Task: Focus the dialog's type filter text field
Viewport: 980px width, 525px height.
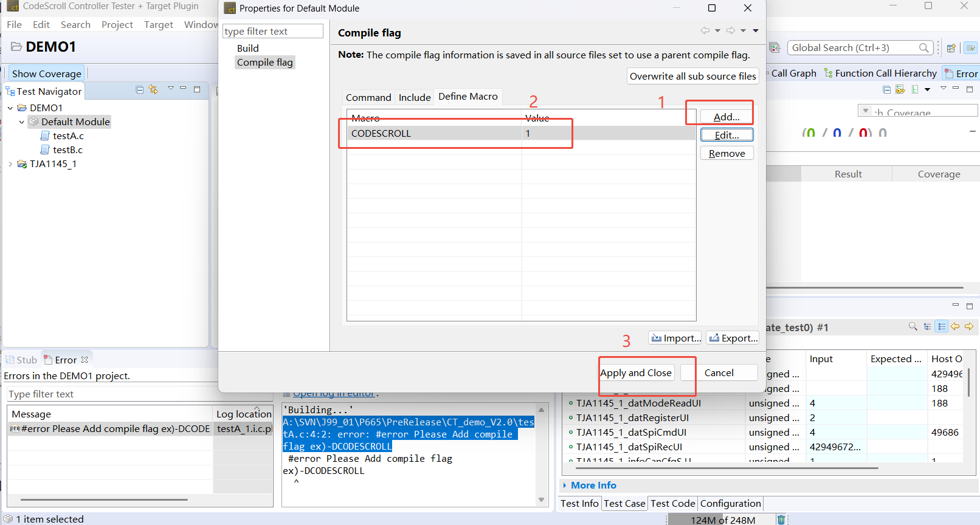Action: [273, 31]
